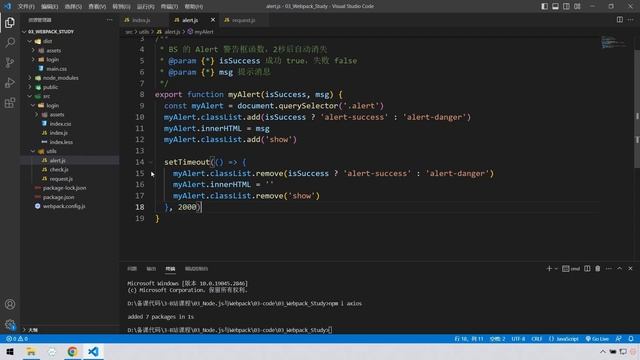The width and height of the screenshot is (640, 360).
Task: Expand the node_modules folder
Action: [30, 78]
